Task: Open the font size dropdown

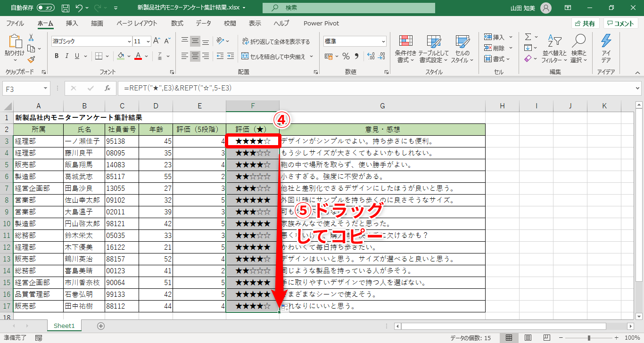Action: (148, 41)
